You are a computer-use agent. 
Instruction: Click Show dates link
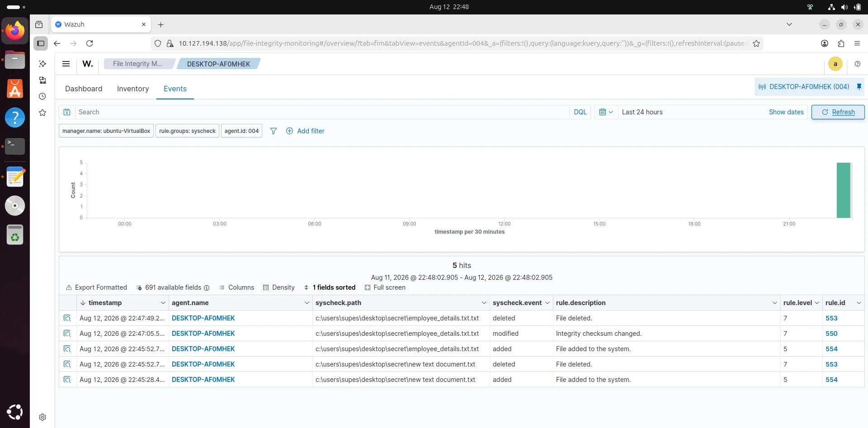pos(786,112)
